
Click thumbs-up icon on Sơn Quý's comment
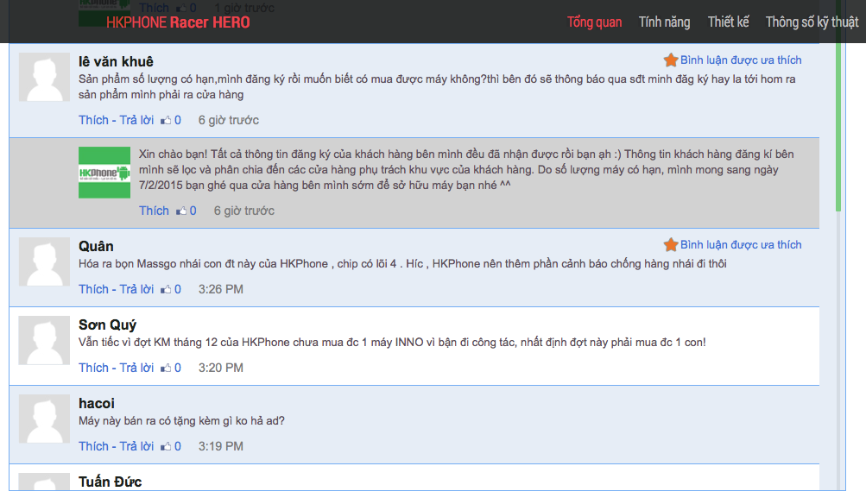click(166, 369)
